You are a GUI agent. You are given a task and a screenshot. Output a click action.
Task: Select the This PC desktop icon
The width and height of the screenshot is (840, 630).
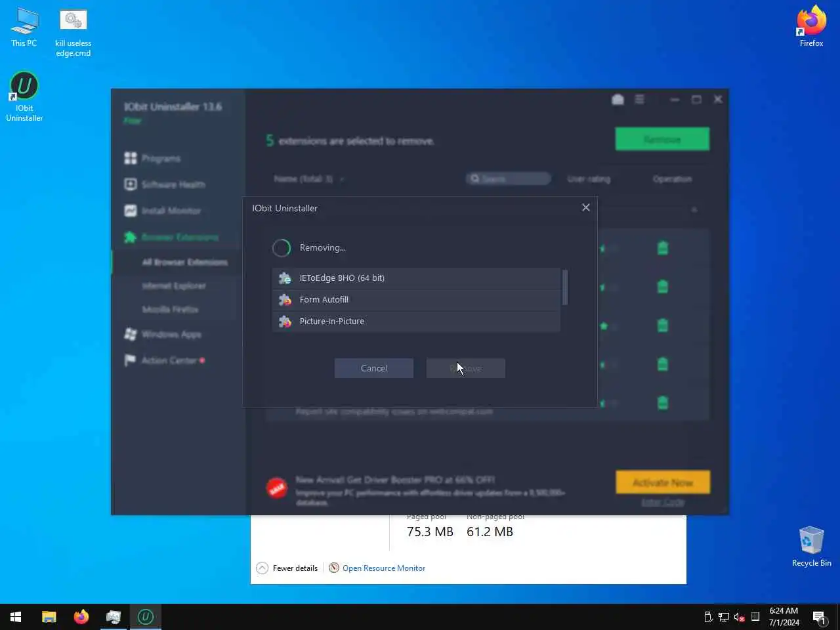point(24,28)
